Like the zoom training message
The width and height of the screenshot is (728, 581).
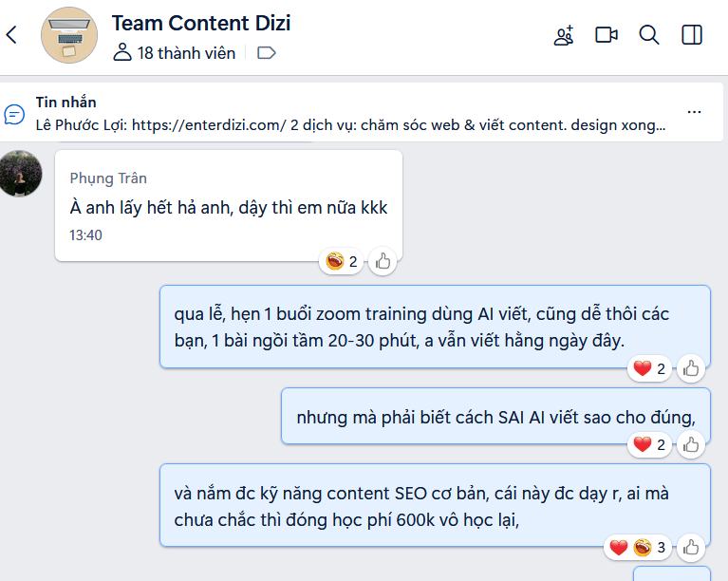pyautogui.click(x=691, y=368)
